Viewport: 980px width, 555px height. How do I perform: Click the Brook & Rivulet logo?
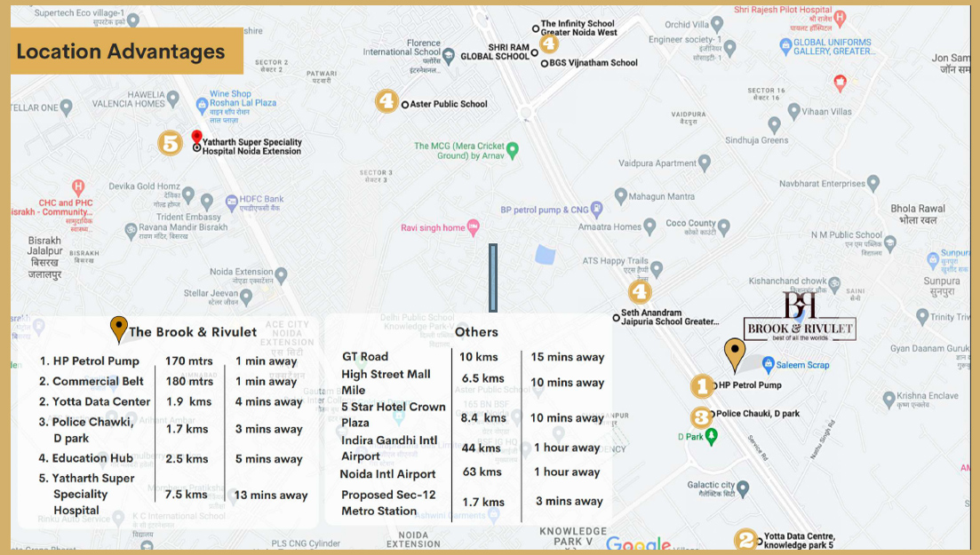coord(800,317)
